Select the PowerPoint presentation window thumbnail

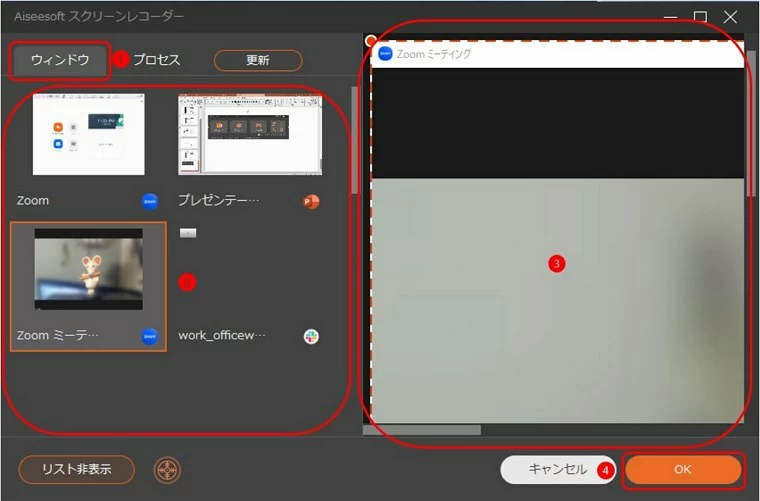pyautogui.click(x=250, y=135)
